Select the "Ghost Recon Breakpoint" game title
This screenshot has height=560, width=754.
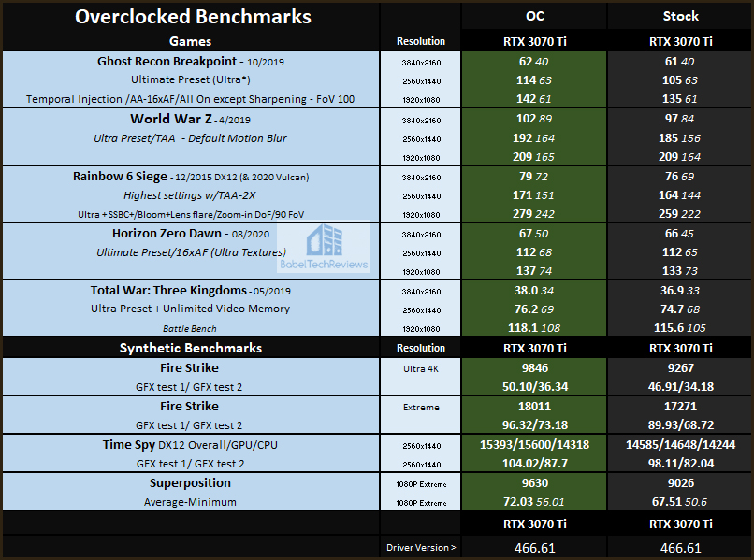(x=167, y=62)
